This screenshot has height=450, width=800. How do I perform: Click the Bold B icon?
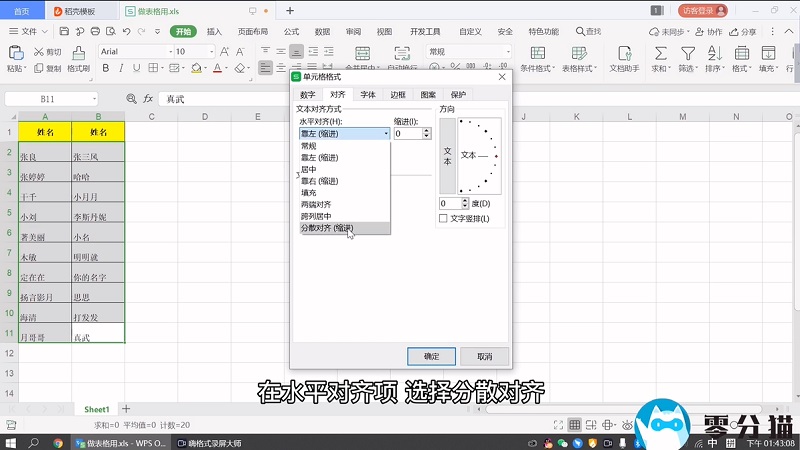[105, 69]
